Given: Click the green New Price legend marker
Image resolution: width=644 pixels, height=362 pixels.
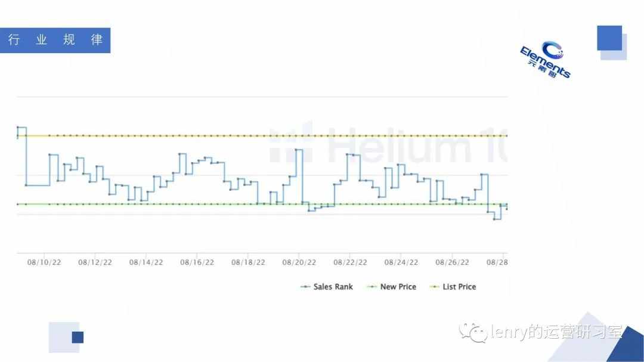Looking at the screenshot, I should (x=371, y=287).
